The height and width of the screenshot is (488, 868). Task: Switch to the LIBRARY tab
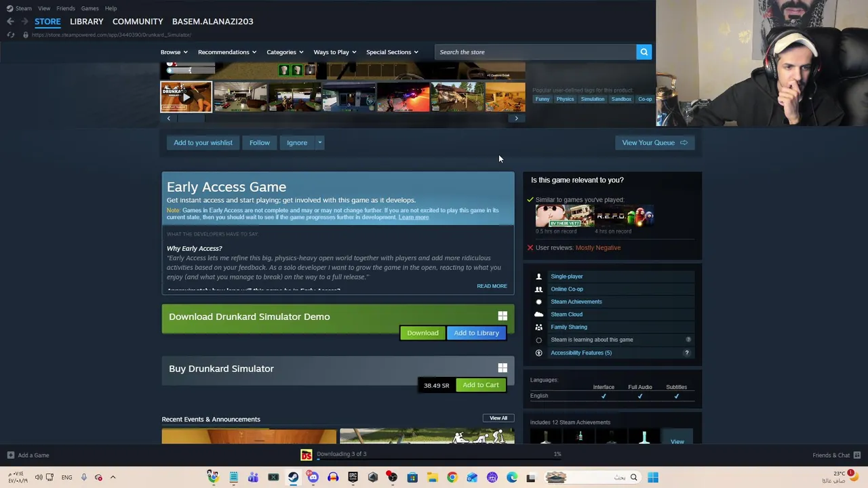click(87, 22)
